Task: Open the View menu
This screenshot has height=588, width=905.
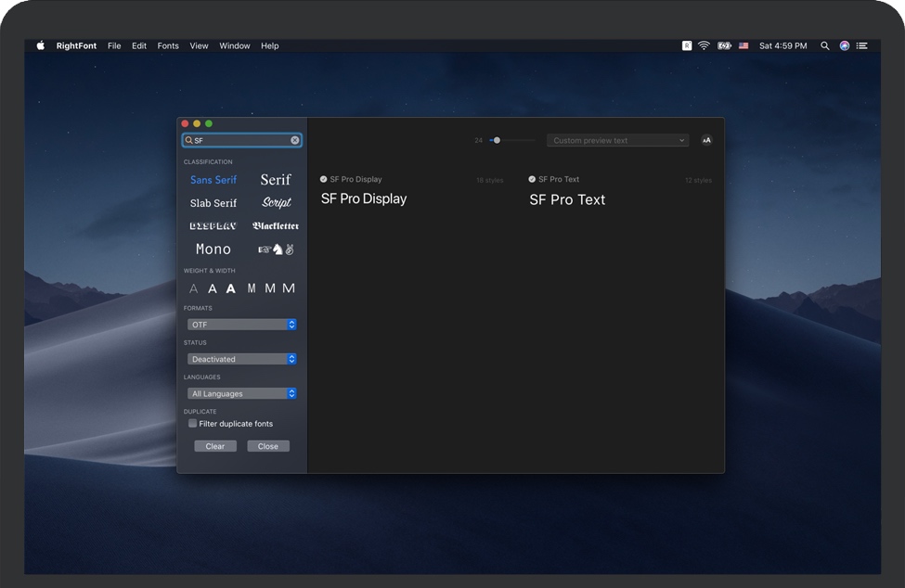Action: click(199, 45)
